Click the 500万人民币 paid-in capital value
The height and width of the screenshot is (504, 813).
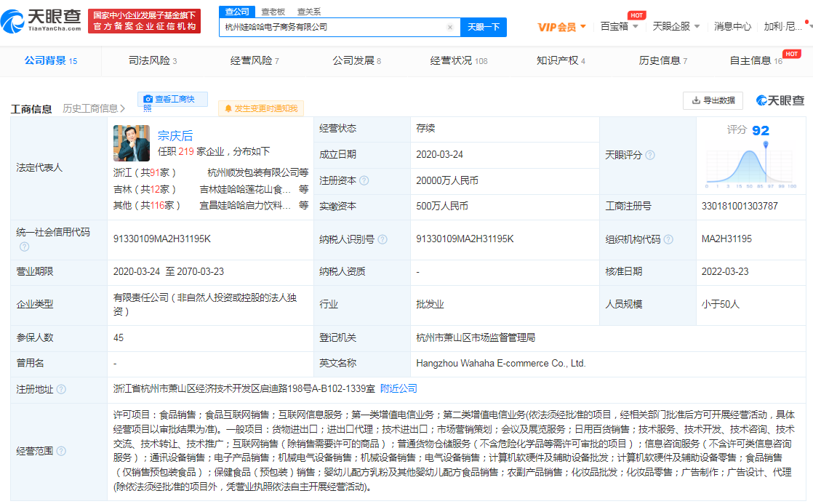pos(441,206)
